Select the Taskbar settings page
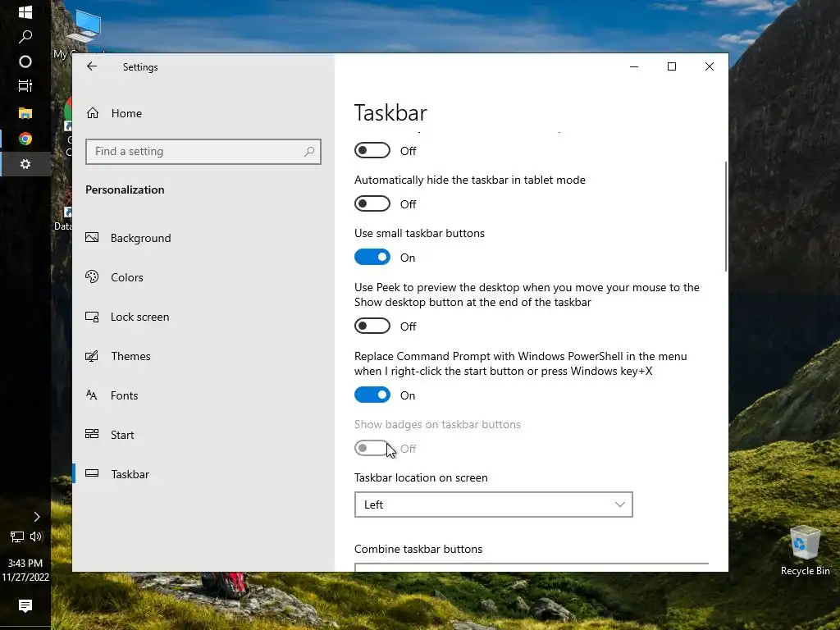Viewport: 840px width, 630px height. tap(117, 474)
